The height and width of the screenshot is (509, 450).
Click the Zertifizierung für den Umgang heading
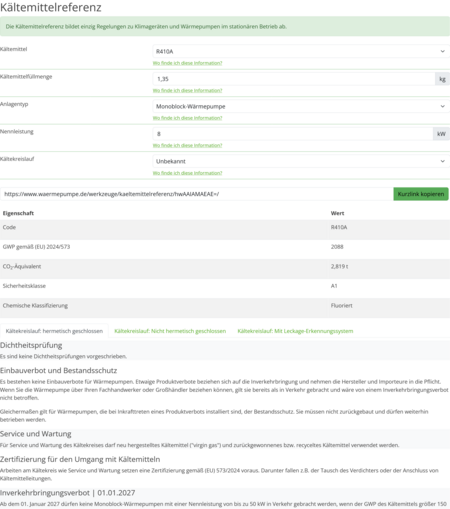pos(80,459)
